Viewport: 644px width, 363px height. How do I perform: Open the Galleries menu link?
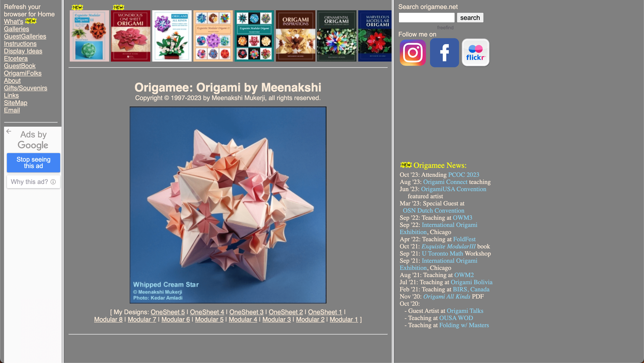point(17,29)
